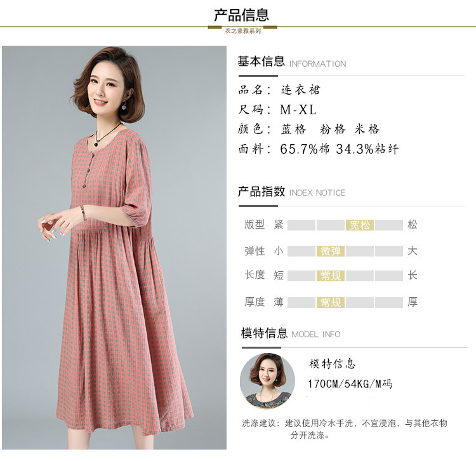The width and height of the screenshot is (476, 461).
Task: Click the 模特信息 MODEL INFO heading
Action: coord(291,333)
